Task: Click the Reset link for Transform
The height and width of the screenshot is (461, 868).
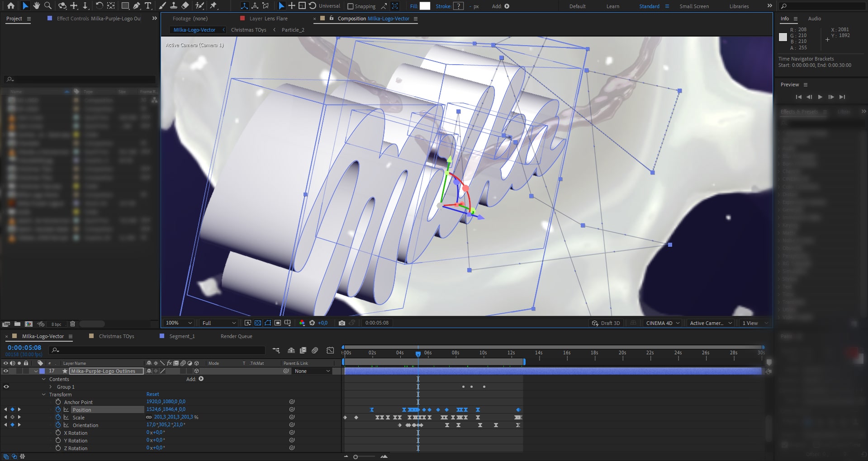Action: (x=152, y=394)
